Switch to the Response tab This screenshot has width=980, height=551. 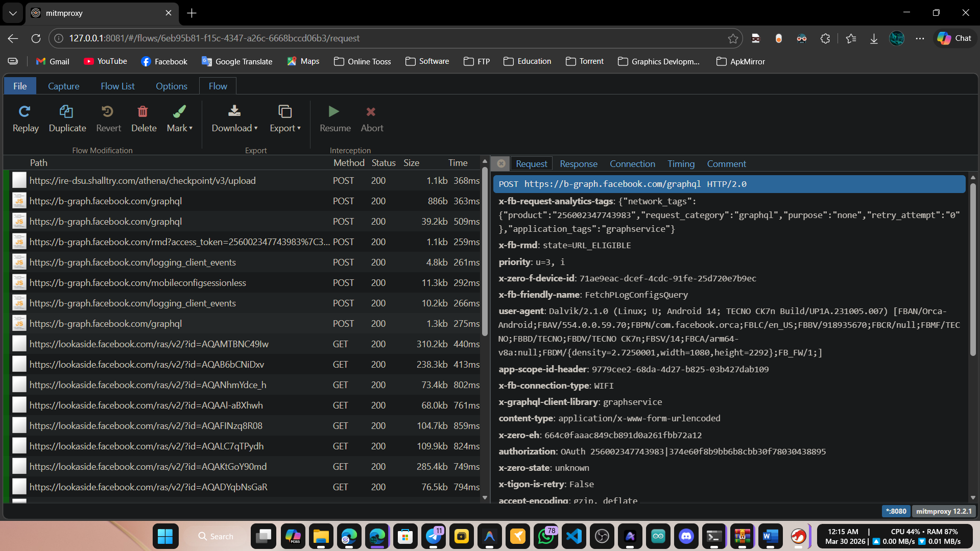(578, 164)
